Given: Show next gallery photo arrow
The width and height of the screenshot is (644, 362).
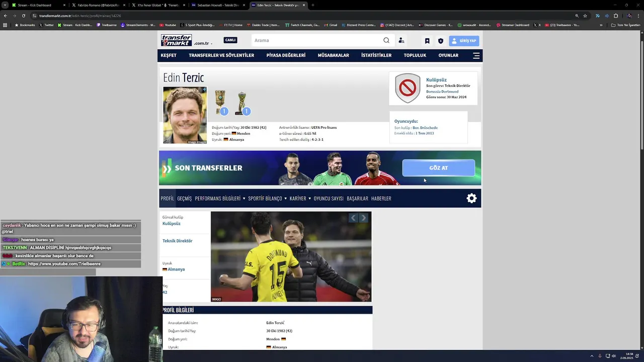Looking at the screenshot, I should pyautogui.click(x=364, y=218).
